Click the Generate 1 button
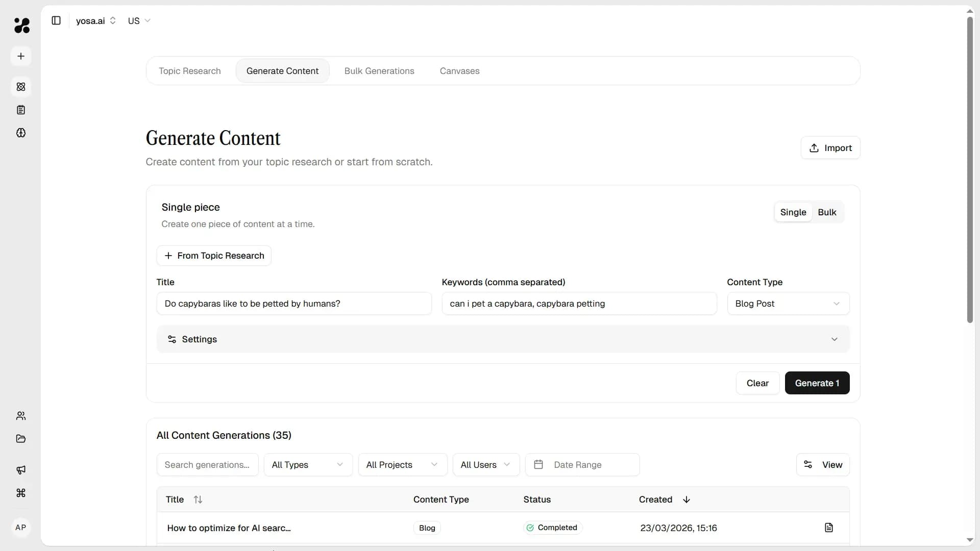Image resolution: width=980 pixels, height=551 pixels. pos(817,383)
